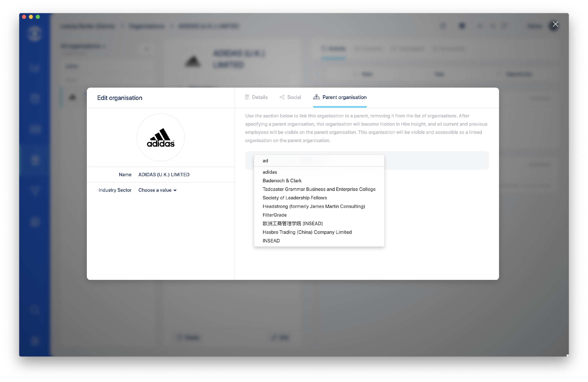
Task: Pick Hasbro Trading (China) Company Limited
Action: click(x=307, y=232)
